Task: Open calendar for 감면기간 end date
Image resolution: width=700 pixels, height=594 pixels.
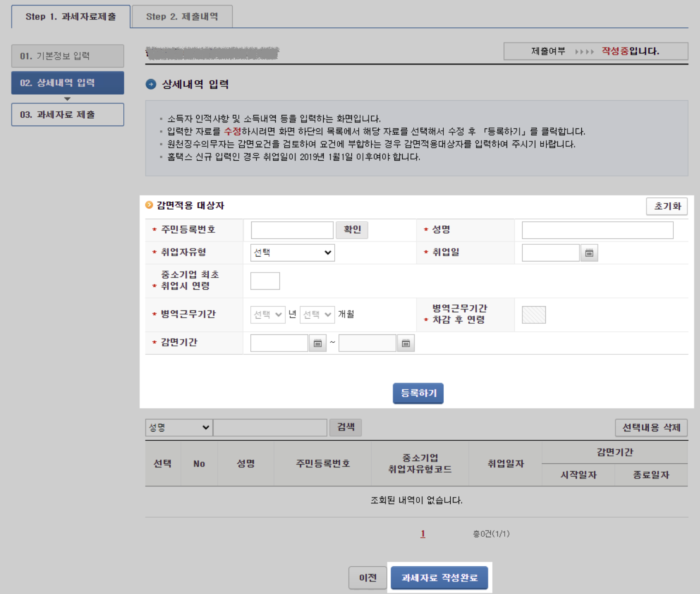Action: (405, 343)
